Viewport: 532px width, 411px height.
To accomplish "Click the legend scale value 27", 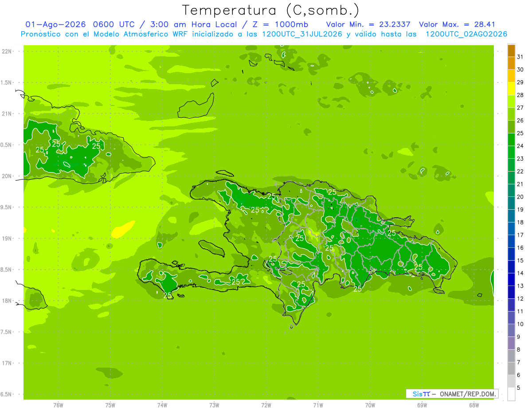I will click(x=520, y=108).
